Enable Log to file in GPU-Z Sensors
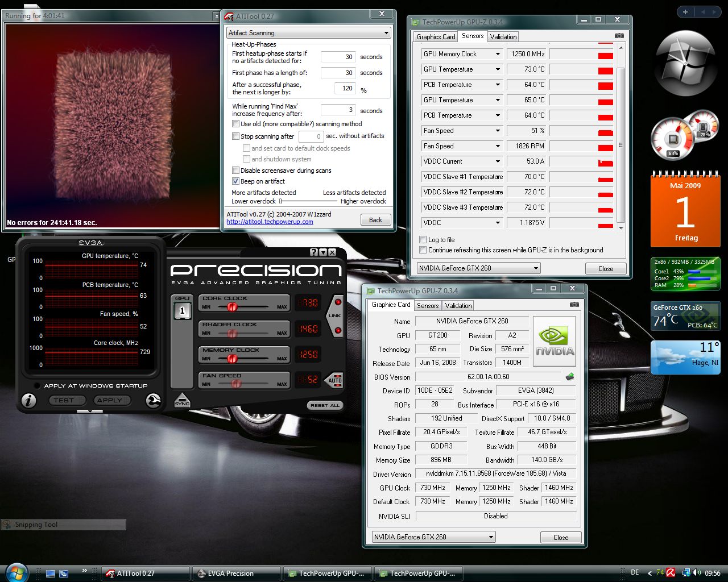The image size is (728, 582). coord(423,240)
